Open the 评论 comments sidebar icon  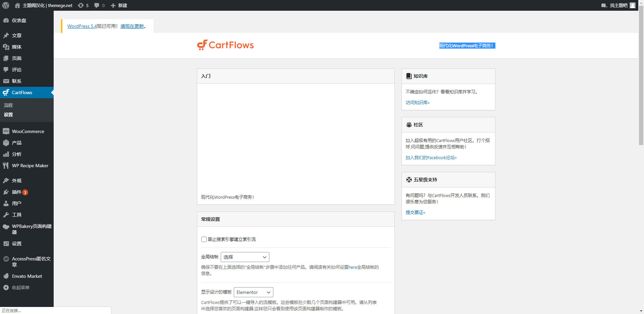6,70
